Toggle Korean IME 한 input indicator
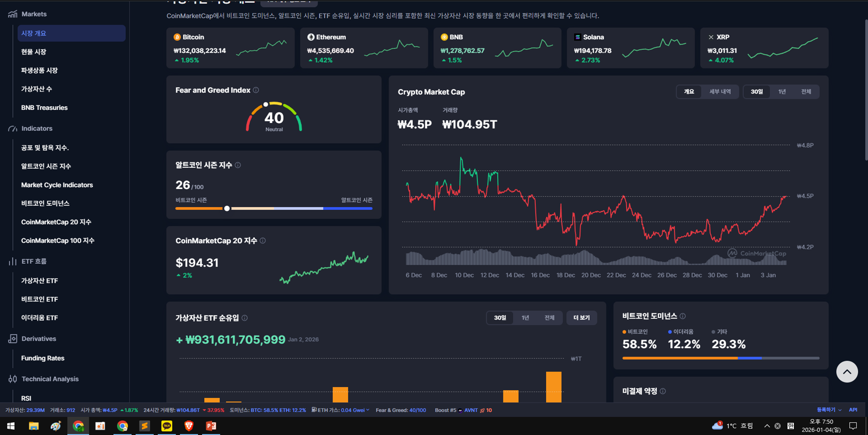Image resolution: width=868 pixels, height=435 pixels. point(791,426)
